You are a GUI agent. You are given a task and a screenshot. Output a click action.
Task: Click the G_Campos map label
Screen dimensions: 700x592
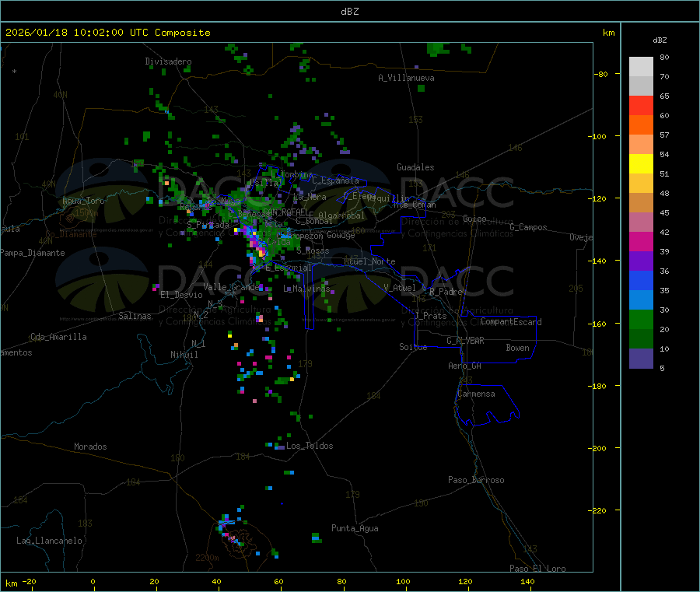(x=529, y=227)
